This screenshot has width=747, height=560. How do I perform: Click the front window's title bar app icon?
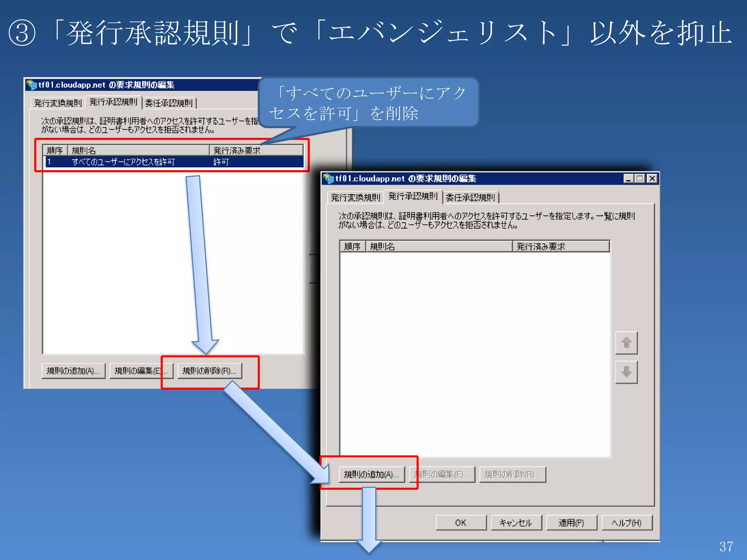point(329,178)
